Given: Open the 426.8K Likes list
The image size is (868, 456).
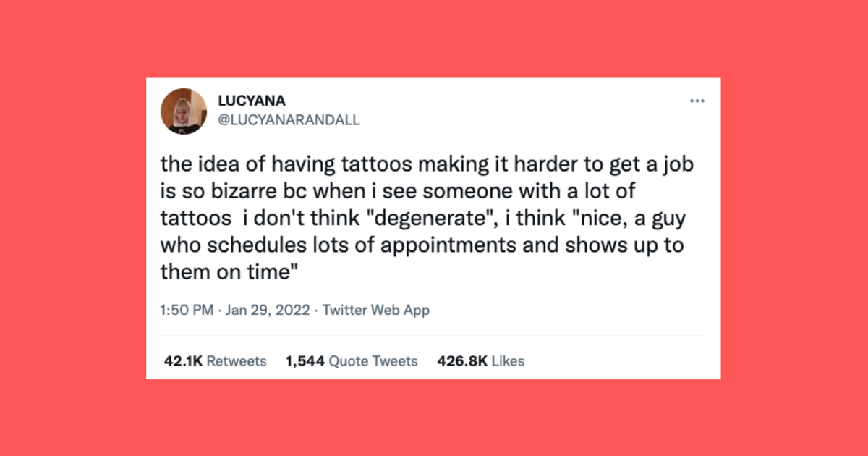Looking at the screenshot, I should point(480,360).
